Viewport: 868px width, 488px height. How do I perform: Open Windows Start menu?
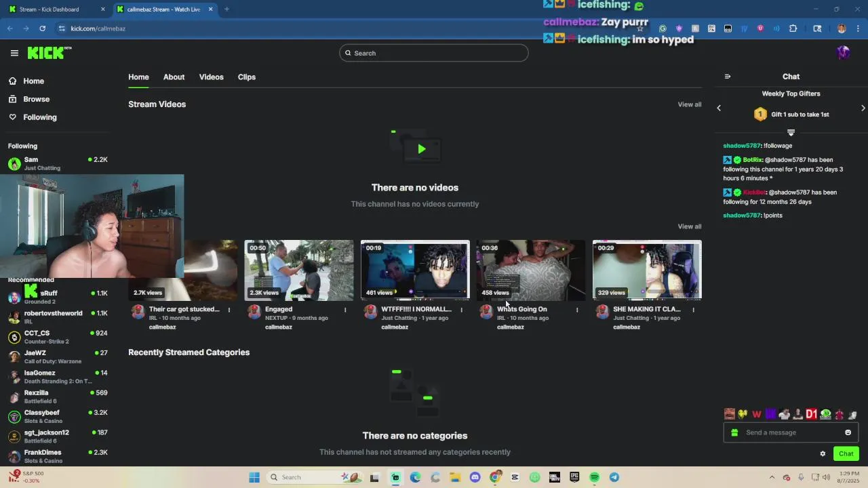[254, 477]
